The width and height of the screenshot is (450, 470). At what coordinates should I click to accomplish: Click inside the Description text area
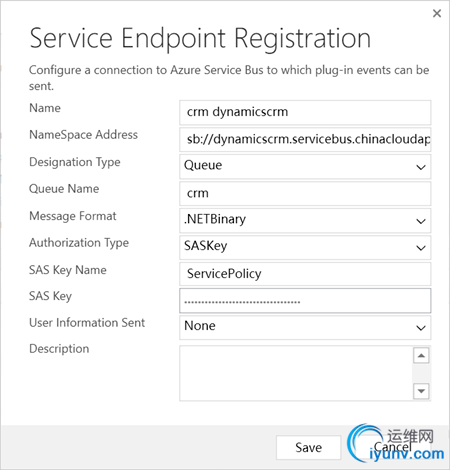tap(296, 373)
